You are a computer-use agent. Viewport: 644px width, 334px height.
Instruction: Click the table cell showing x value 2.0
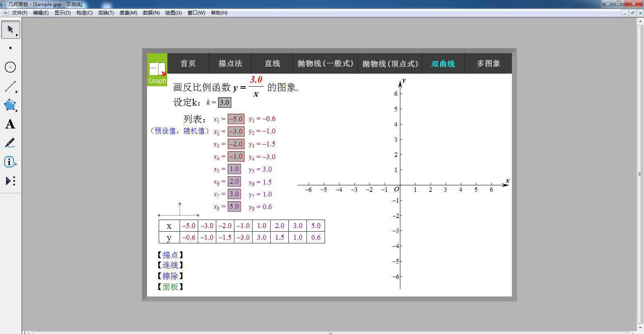pos(280,226)
